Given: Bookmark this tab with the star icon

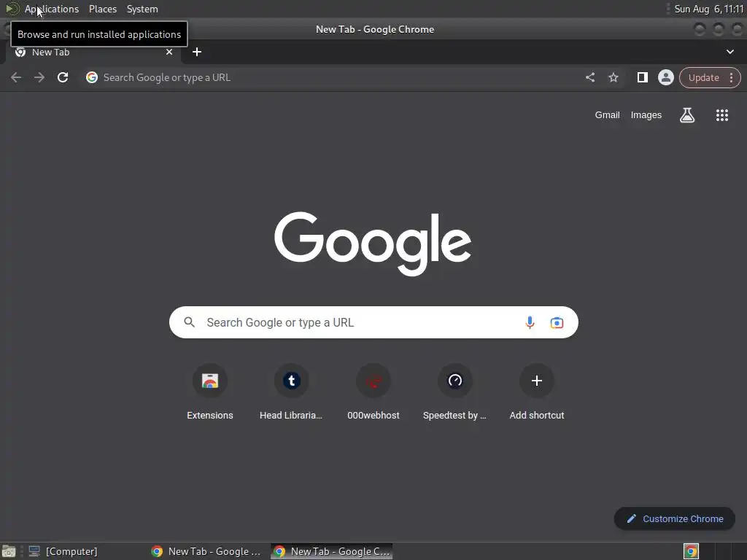Looking at the screenshot, I should pos(614,77).
